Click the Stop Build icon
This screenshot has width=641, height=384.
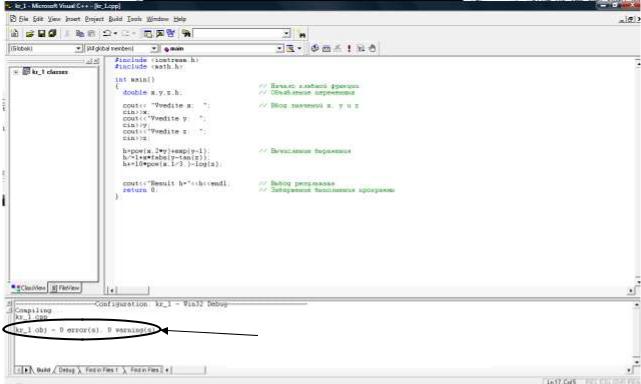tap(338, 48)
